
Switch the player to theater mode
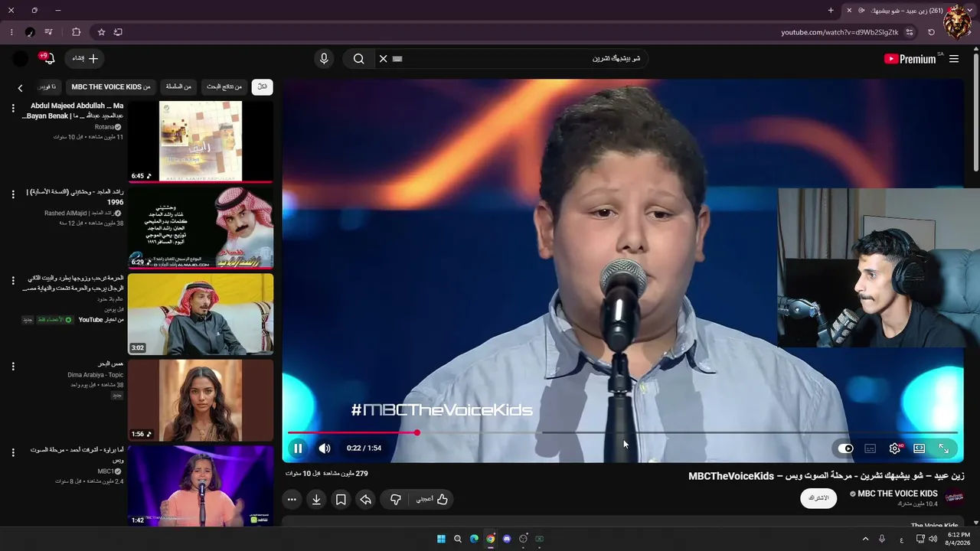[x=919, y=448]
